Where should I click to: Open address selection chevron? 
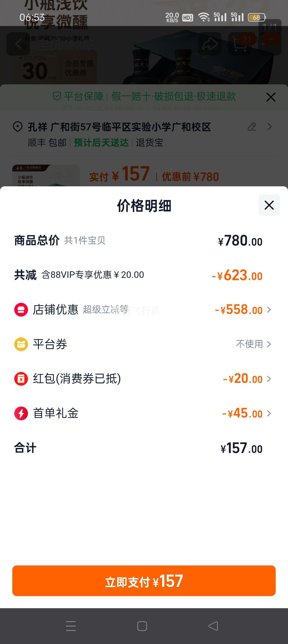(x=269, y=127)
